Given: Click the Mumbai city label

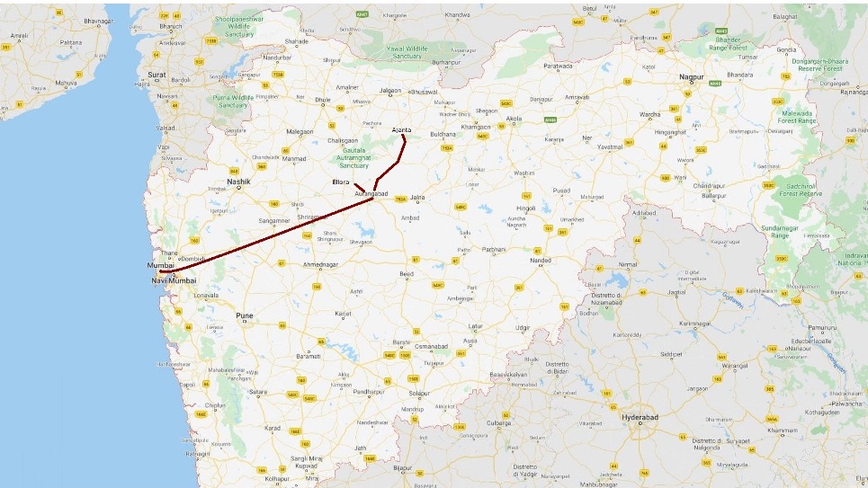Looking at the screenshot, I should coord(160,266).
